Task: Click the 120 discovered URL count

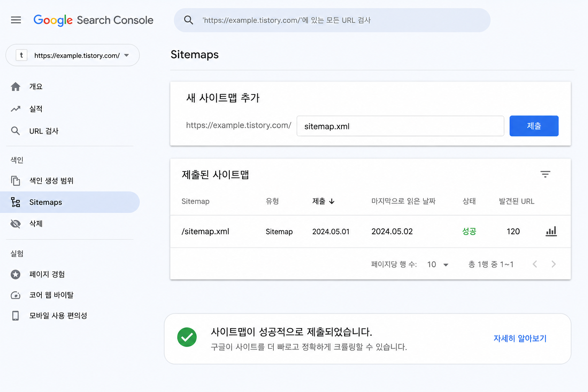Action: 513,232
